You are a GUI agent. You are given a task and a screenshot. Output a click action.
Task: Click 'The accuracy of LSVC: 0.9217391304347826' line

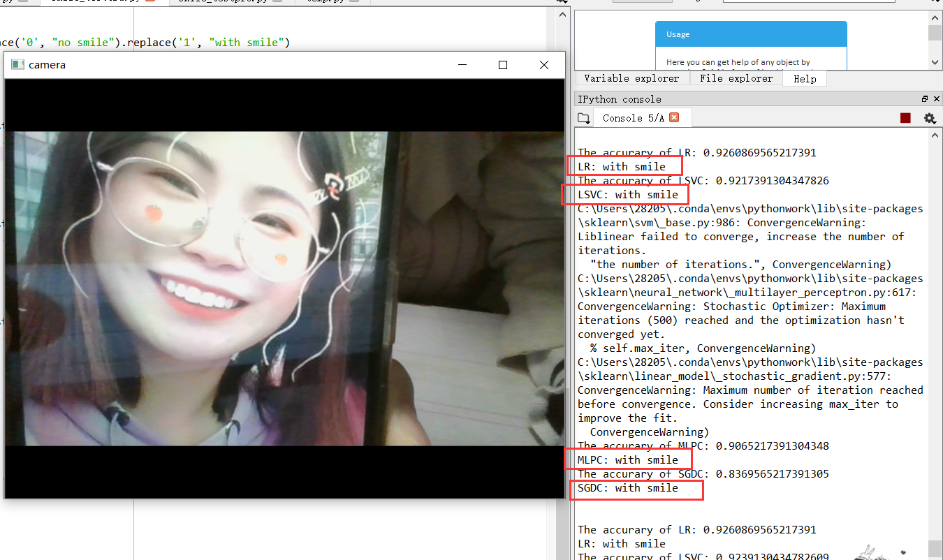click(x=703, y=180)
